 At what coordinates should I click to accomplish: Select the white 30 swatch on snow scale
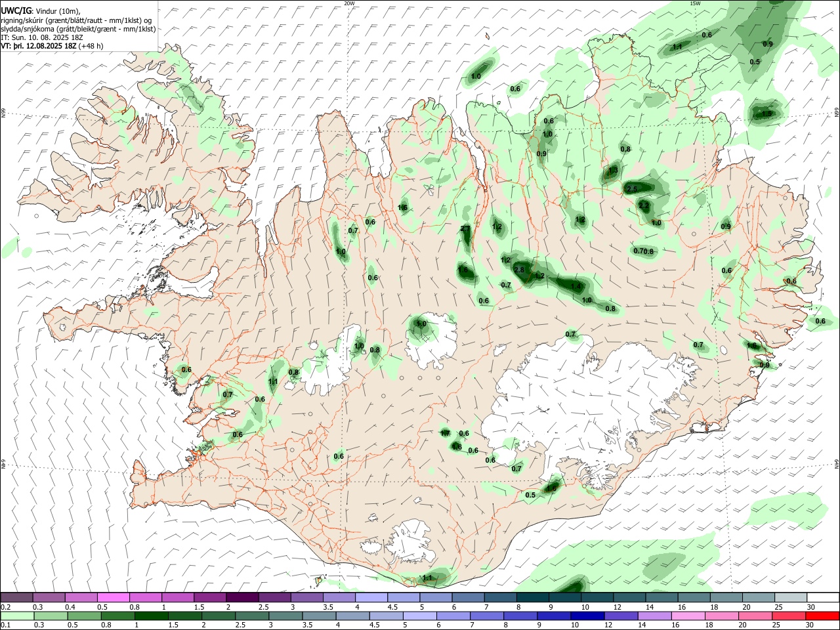[x=823, y=597]
